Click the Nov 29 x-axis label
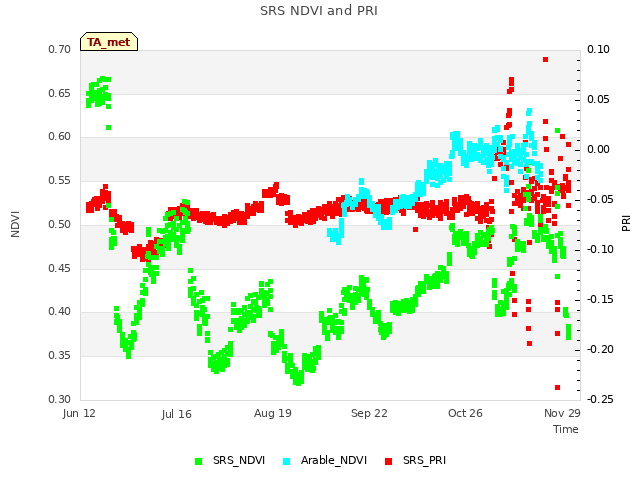This screenshot has height=480, width=640. tap(562, 413)
